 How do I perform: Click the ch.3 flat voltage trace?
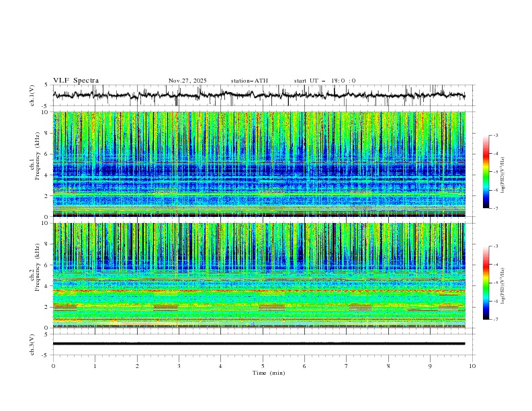point(259,344)
